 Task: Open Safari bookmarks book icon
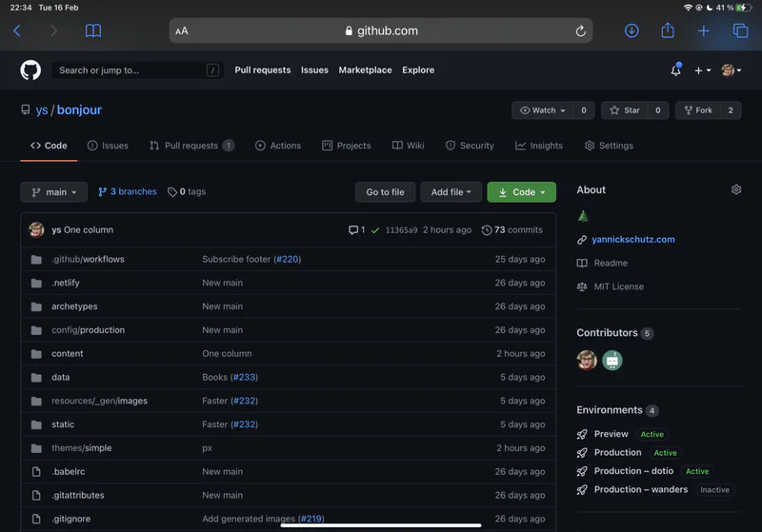pos(92,30)
